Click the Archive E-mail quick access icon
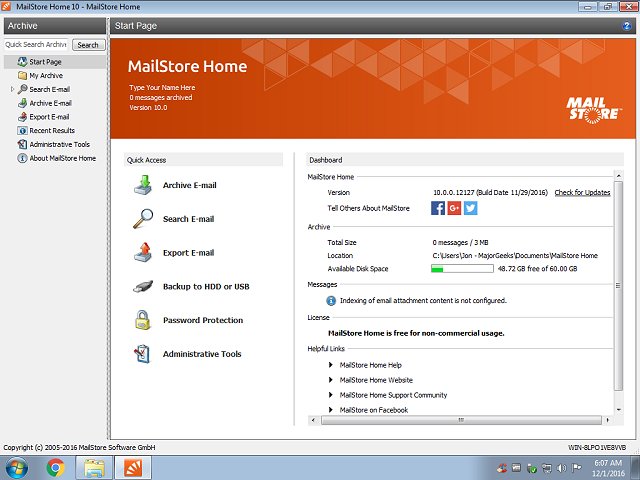 [x=143, y=185]
